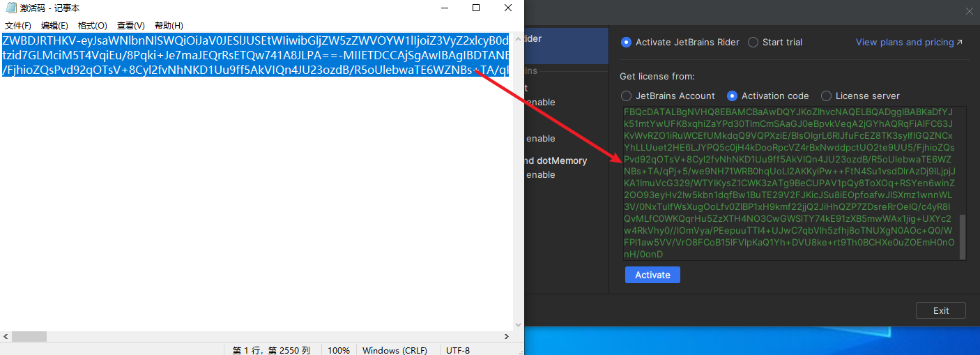Click Notepad vertical scrollbar down arrow

518,325
